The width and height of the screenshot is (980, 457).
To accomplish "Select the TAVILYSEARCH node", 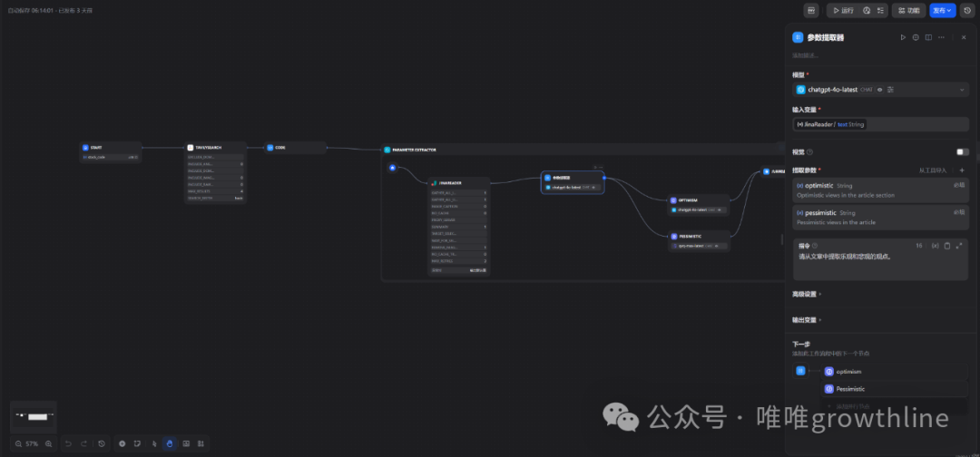I will (215, 171).
